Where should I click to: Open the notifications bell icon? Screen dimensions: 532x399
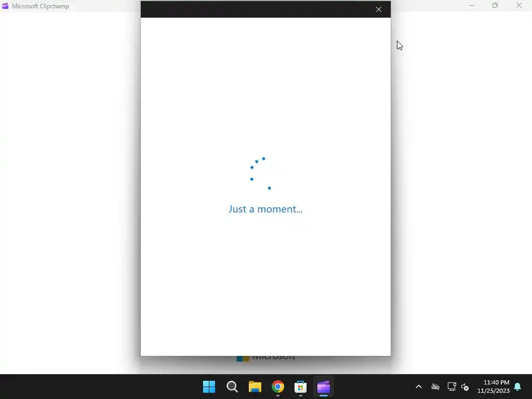pyautogui.click(x=518, y=387)
